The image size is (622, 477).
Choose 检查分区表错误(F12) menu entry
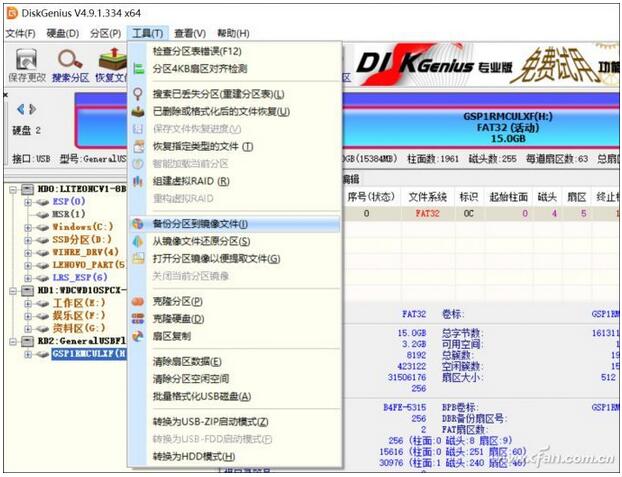pyautogui.click(x=235, y=51)
